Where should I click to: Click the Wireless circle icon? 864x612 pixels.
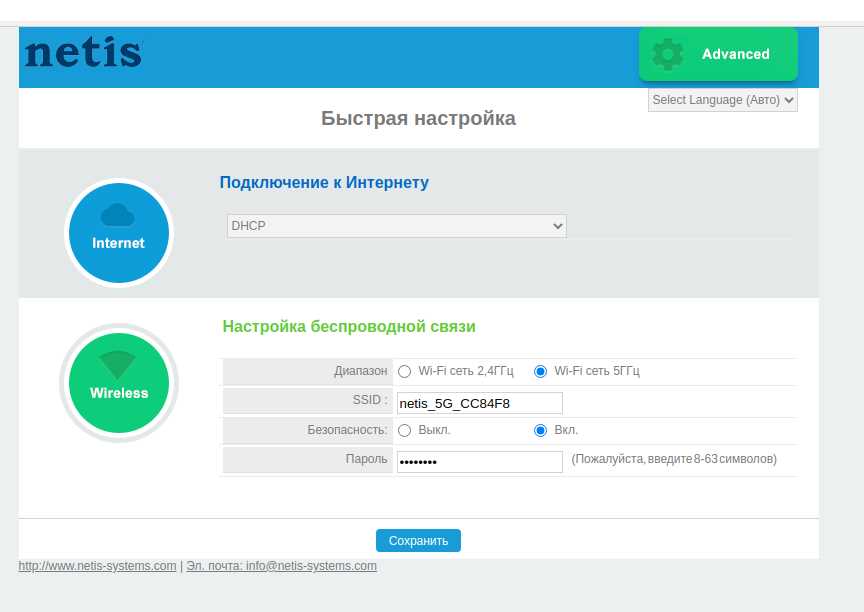coord(119,383)
